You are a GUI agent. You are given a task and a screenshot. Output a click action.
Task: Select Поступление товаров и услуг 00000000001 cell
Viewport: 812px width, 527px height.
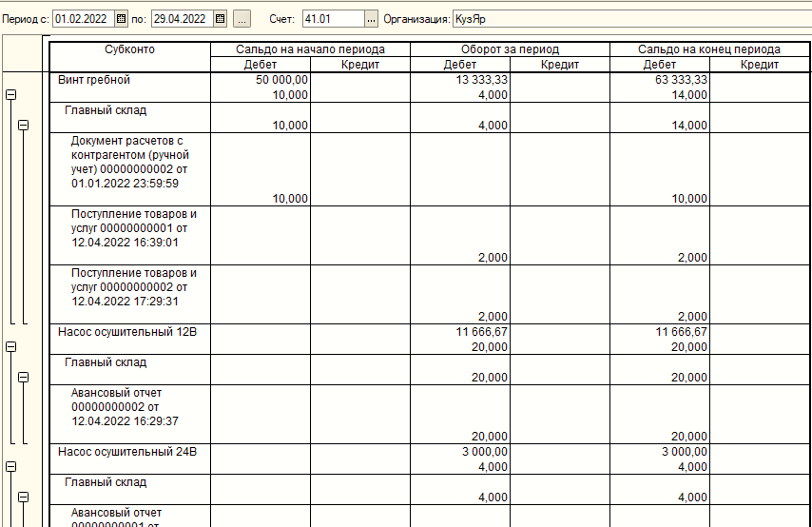(x=130, y=235)
